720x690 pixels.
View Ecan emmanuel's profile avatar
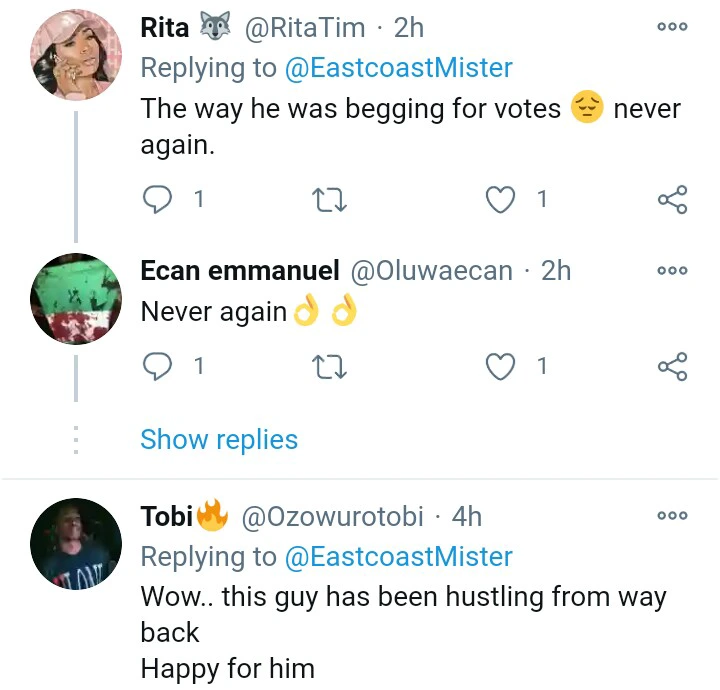(x=77, y=299)
